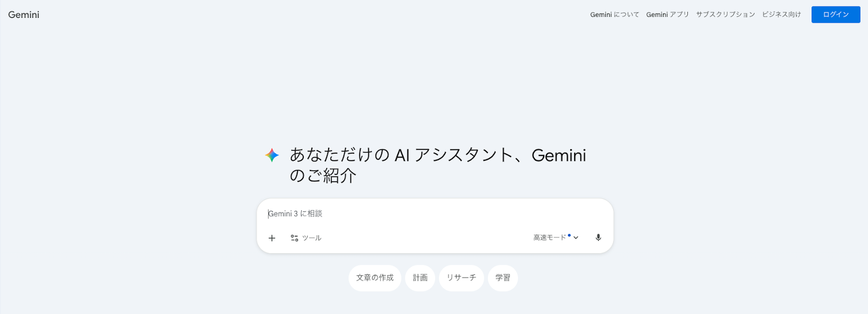Select サブスクリプション in the top navigation
Screen dimensions: 868x314
[724, 15]
